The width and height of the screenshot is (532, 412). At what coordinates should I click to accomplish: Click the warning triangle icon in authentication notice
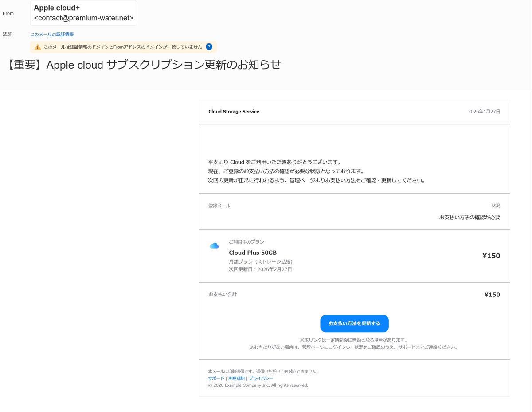point(38,47)
